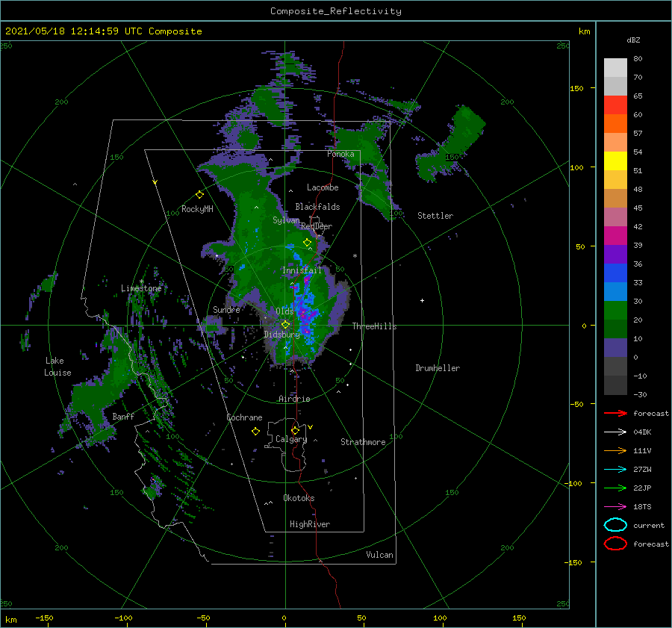Click the Ponoka label
This screenshot has height=628, width=672.
pos(340,154)
